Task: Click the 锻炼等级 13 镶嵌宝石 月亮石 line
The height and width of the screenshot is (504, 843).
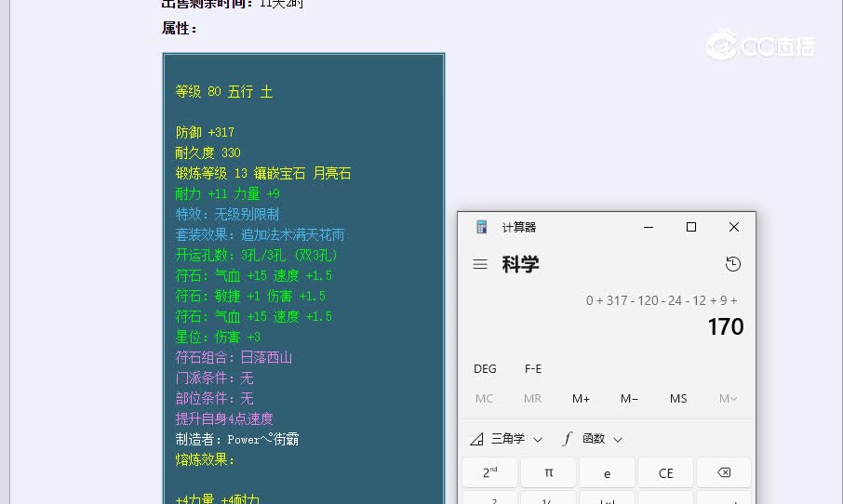Action: pos(263,173)
